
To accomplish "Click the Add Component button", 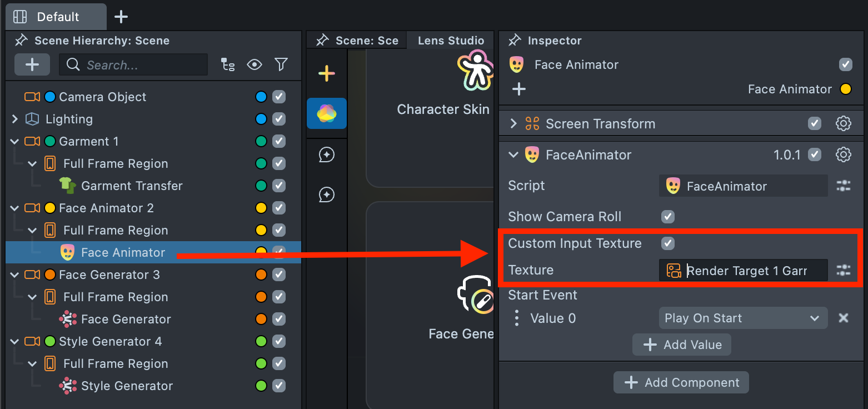I will tap(681, 382).
